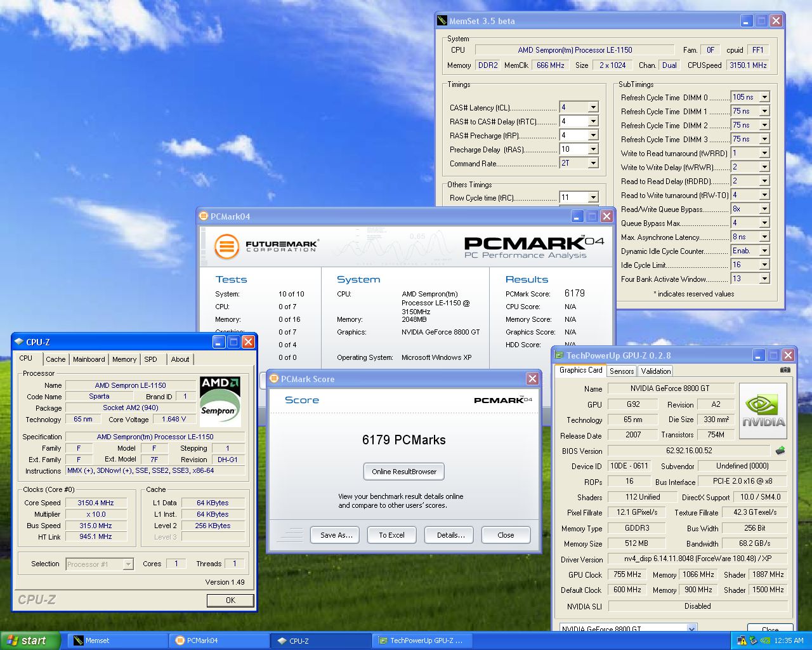Open the Mainboard tab in CPU-Z
Screen dimensions: 812x650
point(89,359)
